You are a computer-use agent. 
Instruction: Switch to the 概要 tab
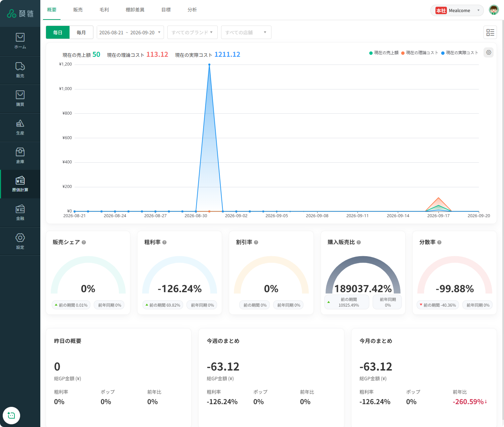point(52,10)
